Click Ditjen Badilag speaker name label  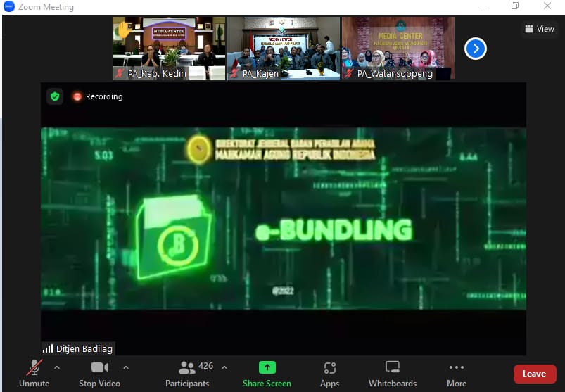pyautogui.click(x=84, y=349)
